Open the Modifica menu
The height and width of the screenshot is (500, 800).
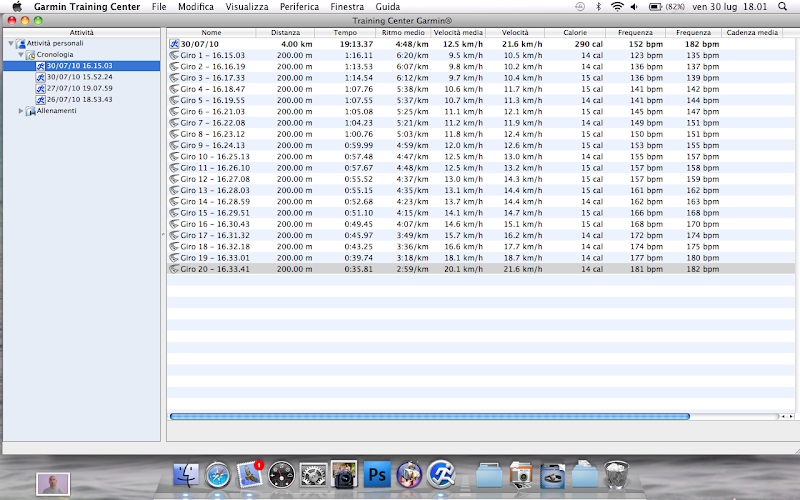pos(196,7)
